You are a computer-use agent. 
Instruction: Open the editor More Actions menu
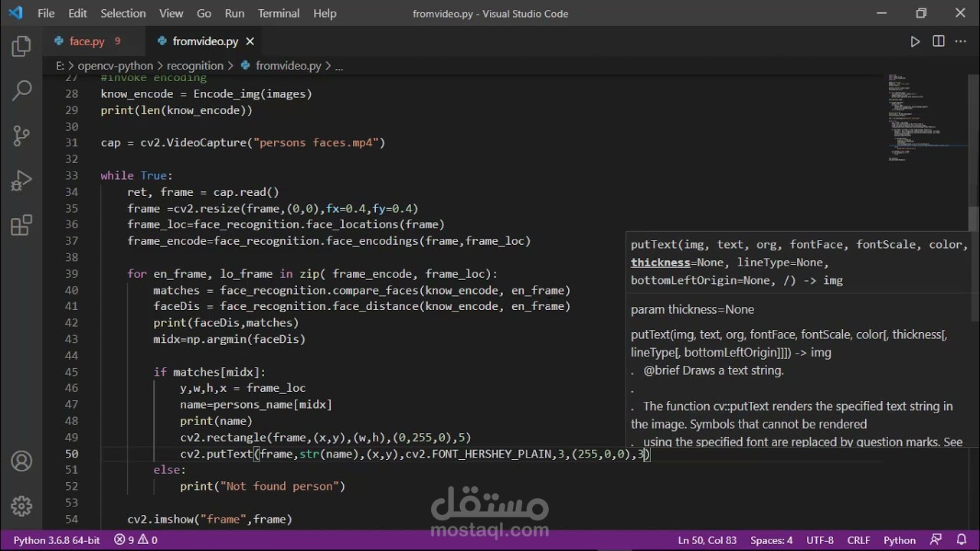tap(962, 41)
